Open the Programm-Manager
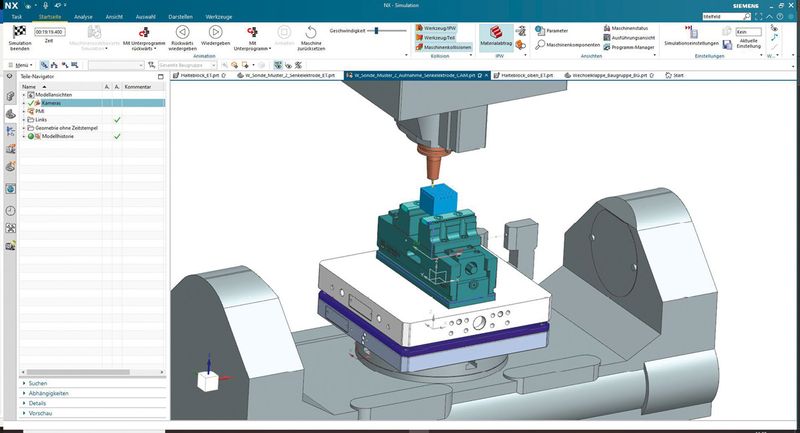 (629, 47)
